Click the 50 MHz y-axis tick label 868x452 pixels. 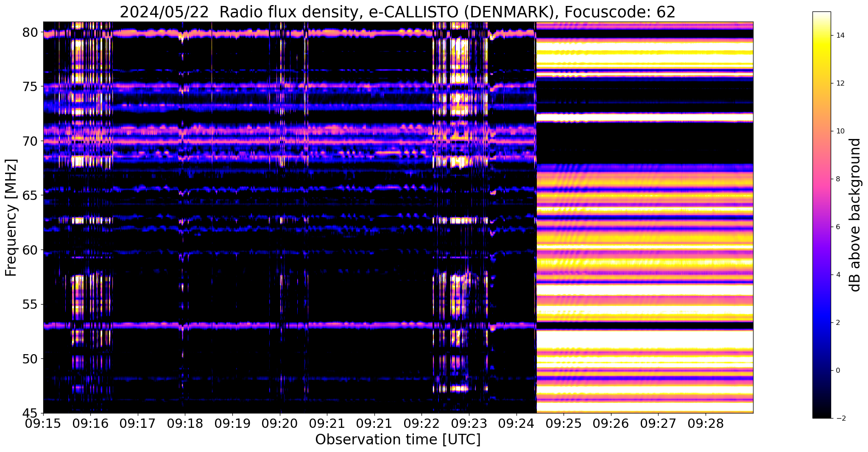coord(30,359)
